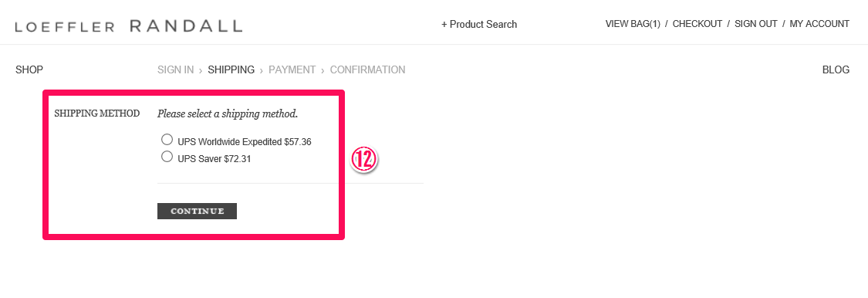Click the number 12 annotation badge
Screen dimensions: 868x298
pos(364,160)
